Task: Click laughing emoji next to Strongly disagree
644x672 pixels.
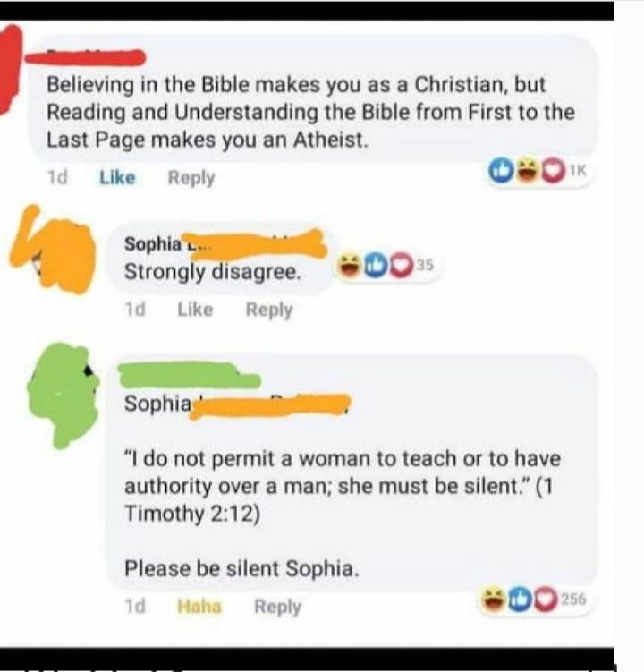Action: click(x=348, y=265)
